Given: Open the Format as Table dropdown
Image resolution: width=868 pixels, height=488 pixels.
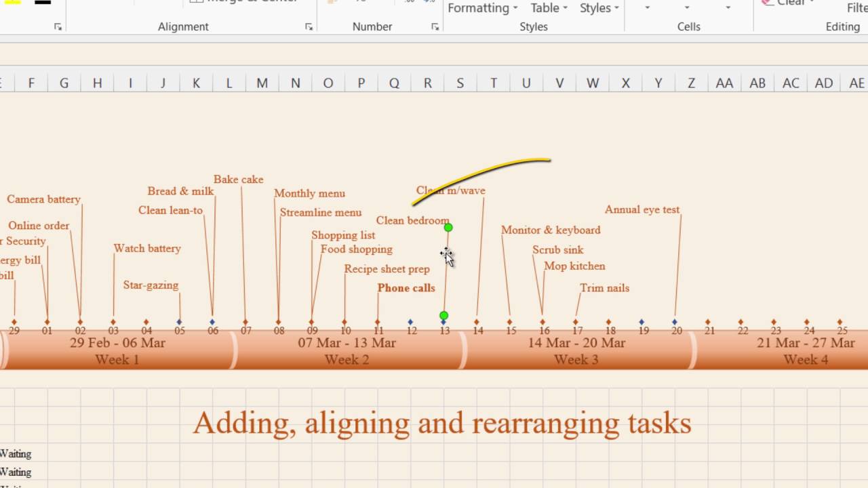Looking at the screenshot, I should [549, 8].
